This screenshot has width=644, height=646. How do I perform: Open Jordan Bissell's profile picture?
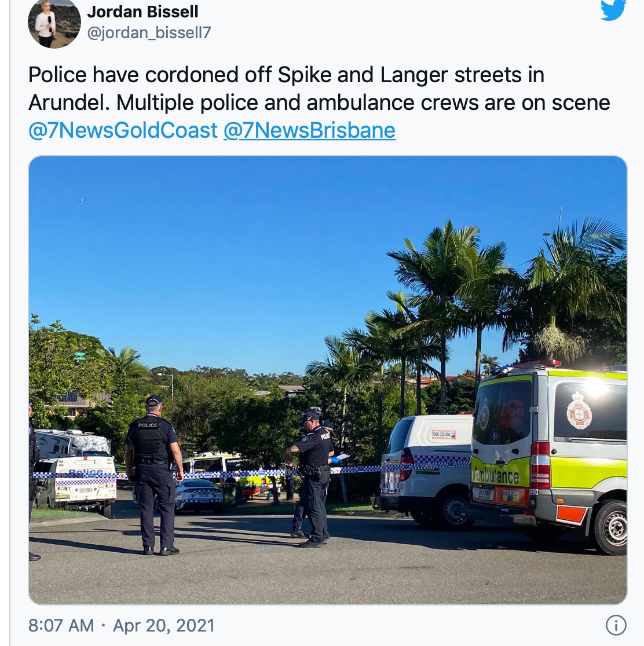54,24
